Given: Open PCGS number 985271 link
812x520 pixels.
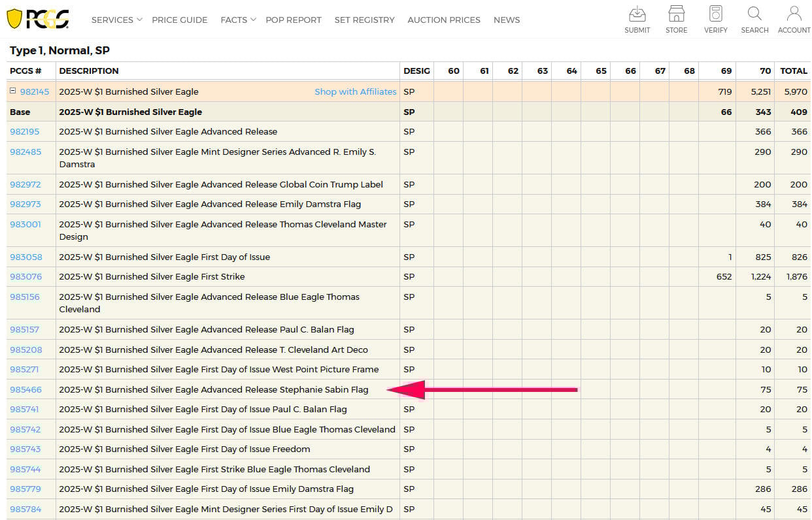Looking at the screenshot, I should click(24, 369).
